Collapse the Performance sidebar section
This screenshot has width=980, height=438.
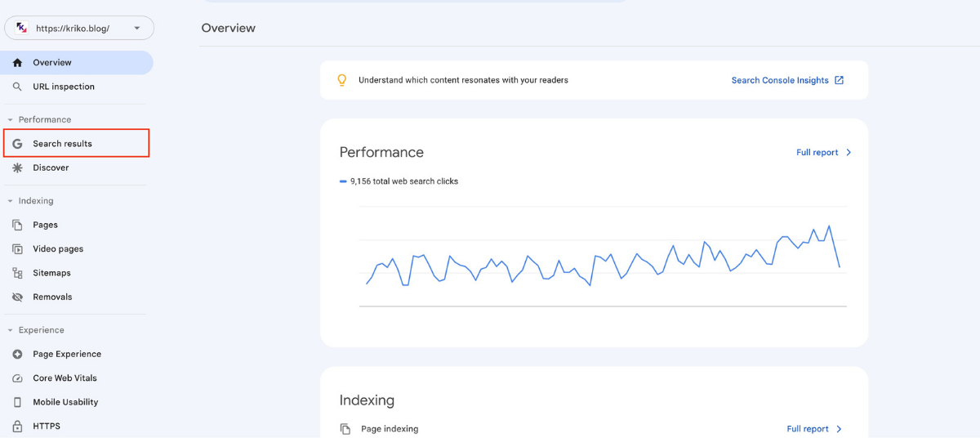point(10,120)
